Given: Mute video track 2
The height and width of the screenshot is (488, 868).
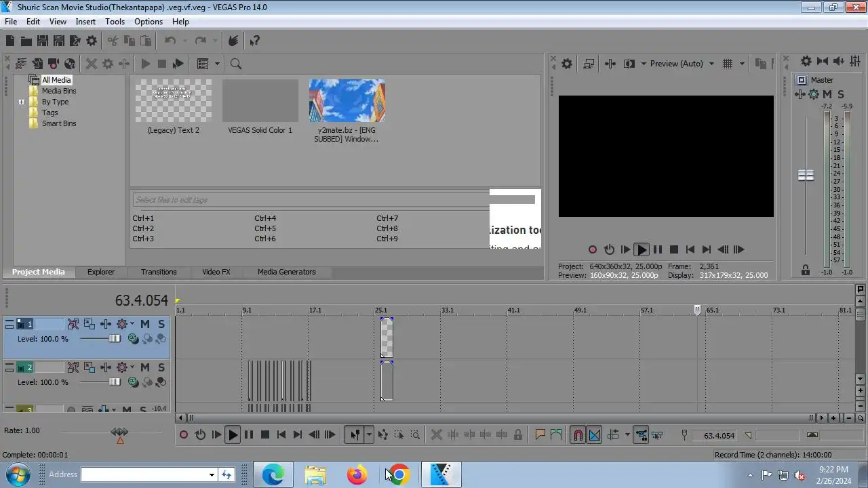Looking at the screenshot, I should (145, 368).
